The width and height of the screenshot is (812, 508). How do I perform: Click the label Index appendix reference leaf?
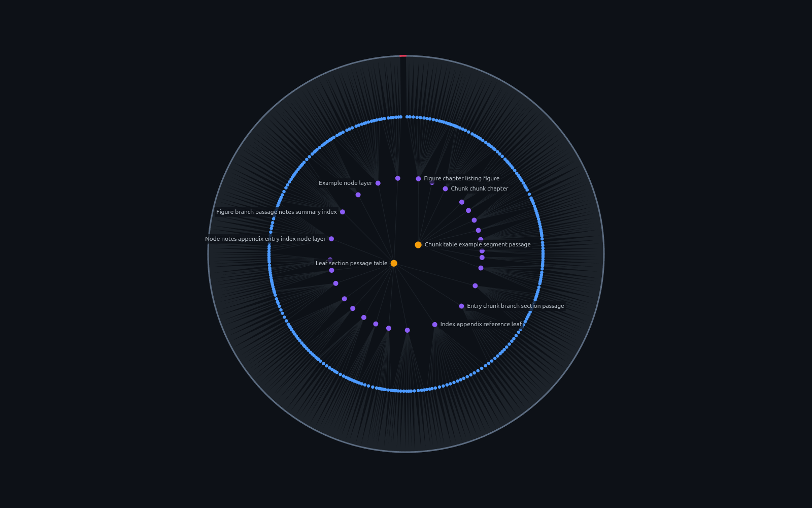tap(481, 324)
